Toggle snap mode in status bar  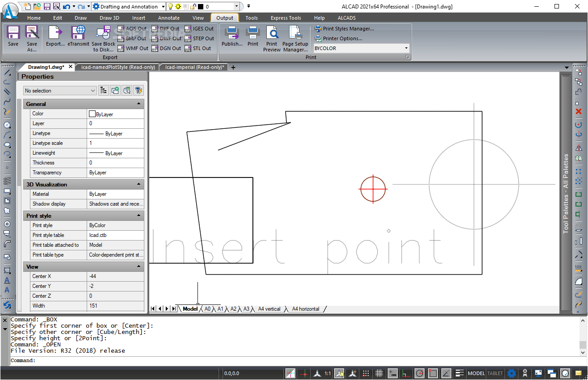[x=365, y=373]
